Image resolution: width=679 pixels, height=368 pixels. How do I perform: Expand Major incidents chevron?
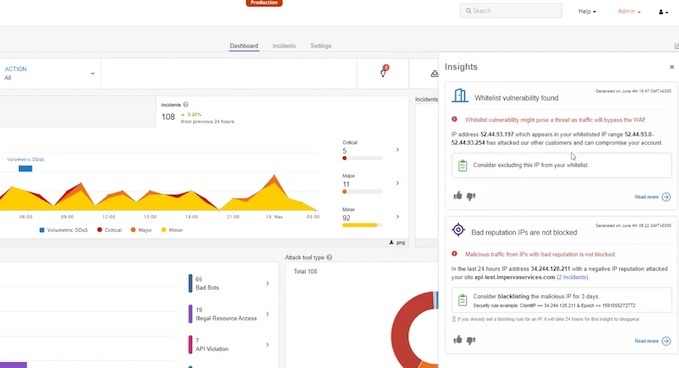(x=398, y=183)
